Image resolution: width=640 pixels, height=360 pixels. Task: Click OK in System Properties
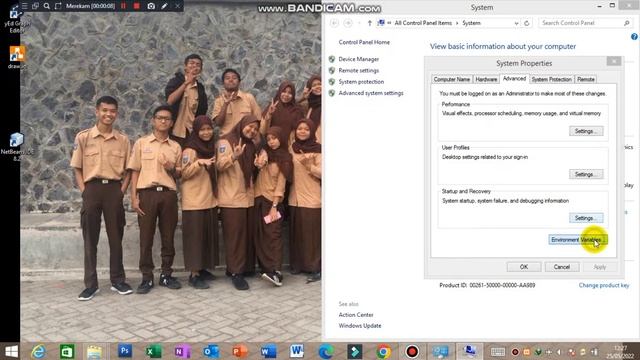coord(524,267)
